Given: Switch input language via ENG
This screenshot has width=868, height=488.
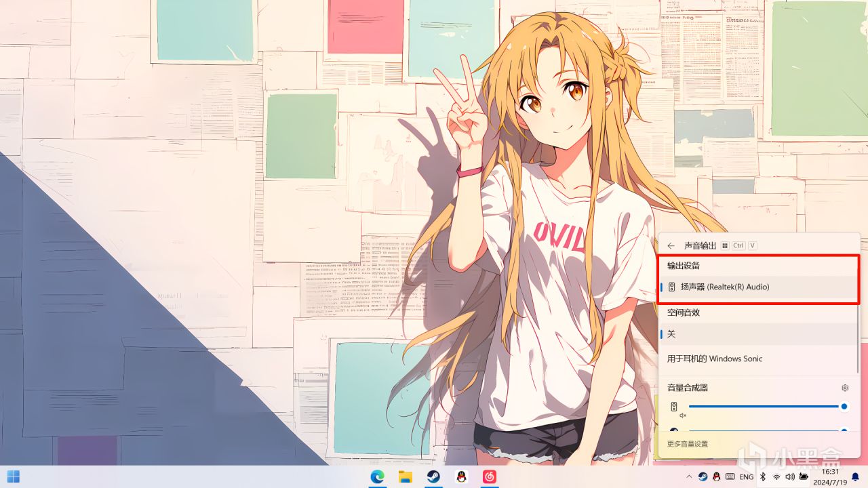Looking at the screenshot, I should (747, 476).
